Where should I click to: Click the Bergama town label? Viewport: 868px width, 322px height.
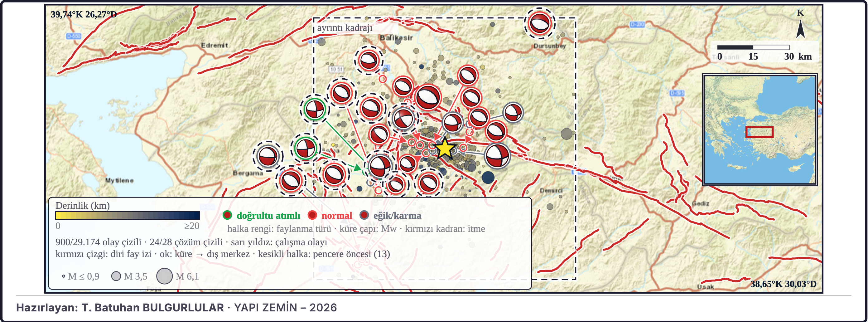click(248, 173)
